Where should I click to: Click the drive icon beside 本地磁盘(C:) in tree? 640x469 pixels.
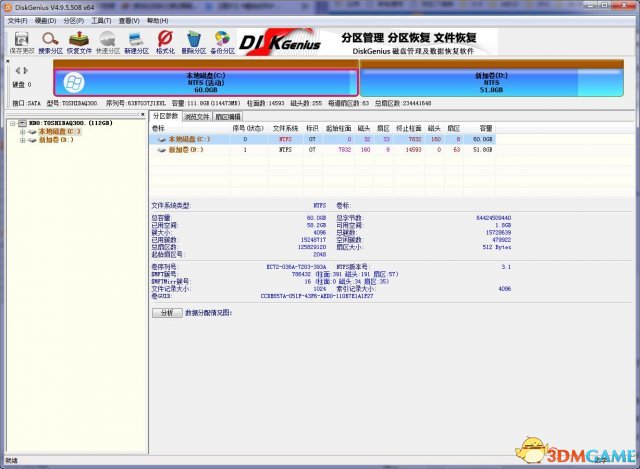(32, 132)
